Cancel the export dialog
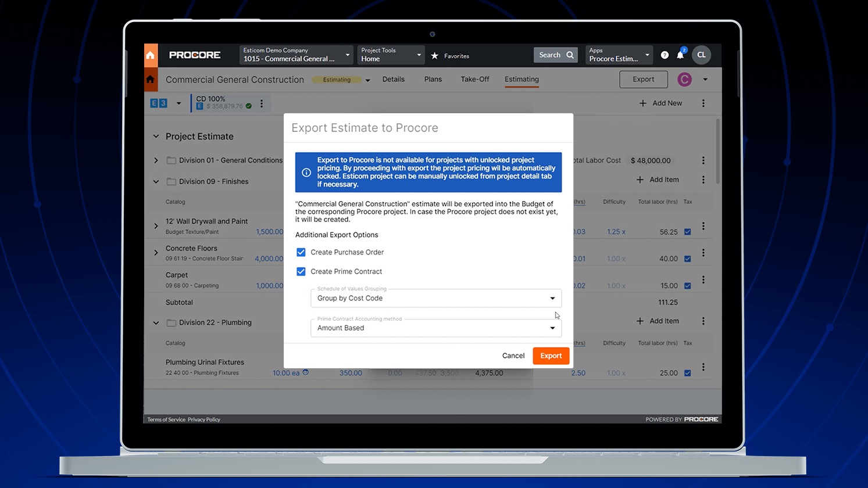Viewport: 868px width, 488px height. 513,356
